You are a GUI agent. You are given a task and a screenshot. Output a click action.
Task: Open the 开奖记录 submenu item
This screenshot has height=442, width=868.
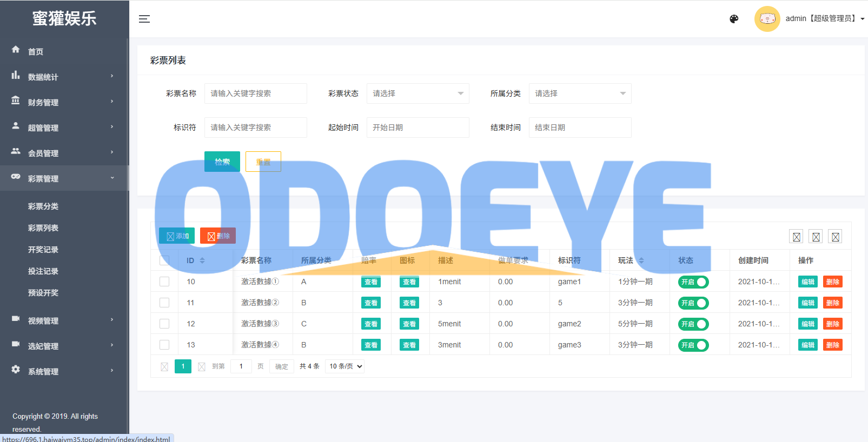pos(43,250)
